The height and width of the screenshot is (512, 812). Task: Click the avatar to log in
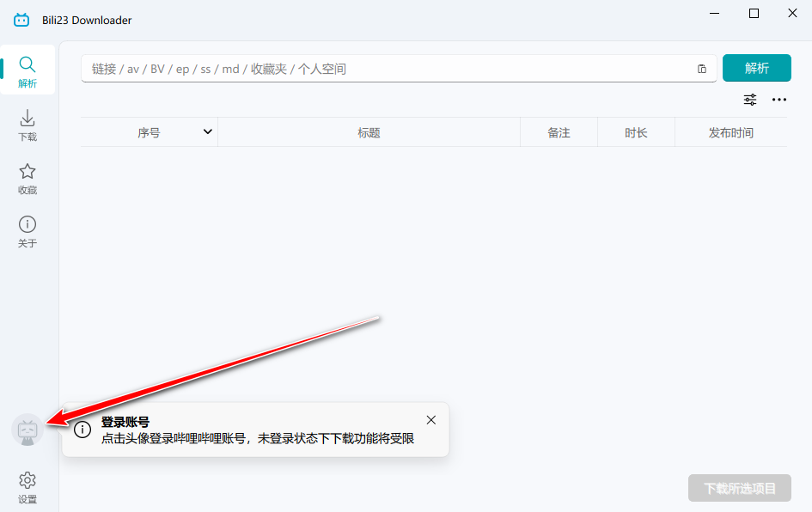click(x=27, y=430)
